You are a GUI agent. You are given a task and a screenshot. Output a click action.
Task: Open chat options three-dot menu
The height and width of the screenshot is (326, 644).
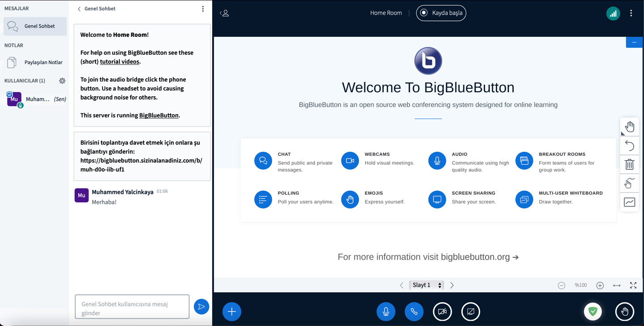pos(203,9)
